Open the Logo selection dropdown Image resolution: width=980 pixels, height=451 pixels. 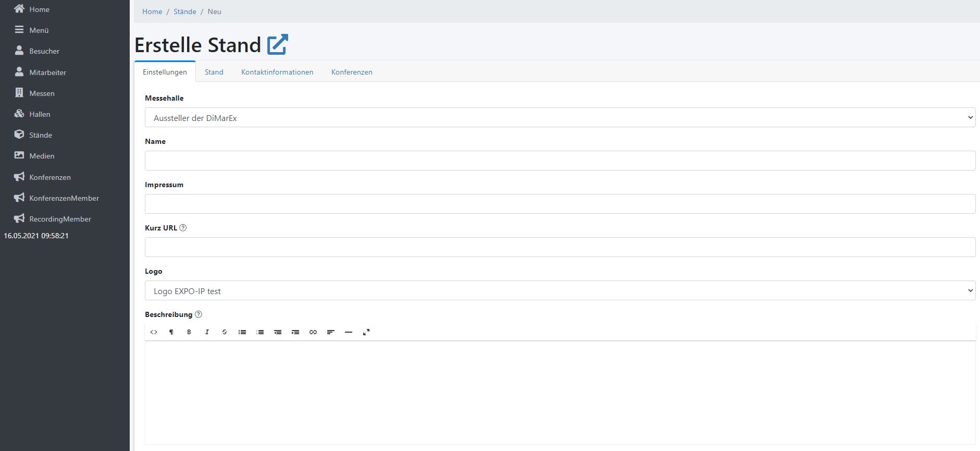tap(560, 290)
